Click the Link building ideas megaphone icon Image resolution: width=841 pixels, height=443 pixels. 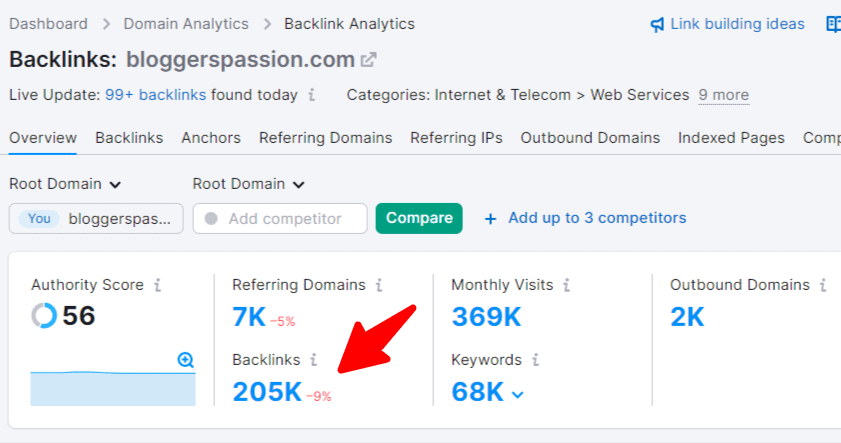coord(657,25)
